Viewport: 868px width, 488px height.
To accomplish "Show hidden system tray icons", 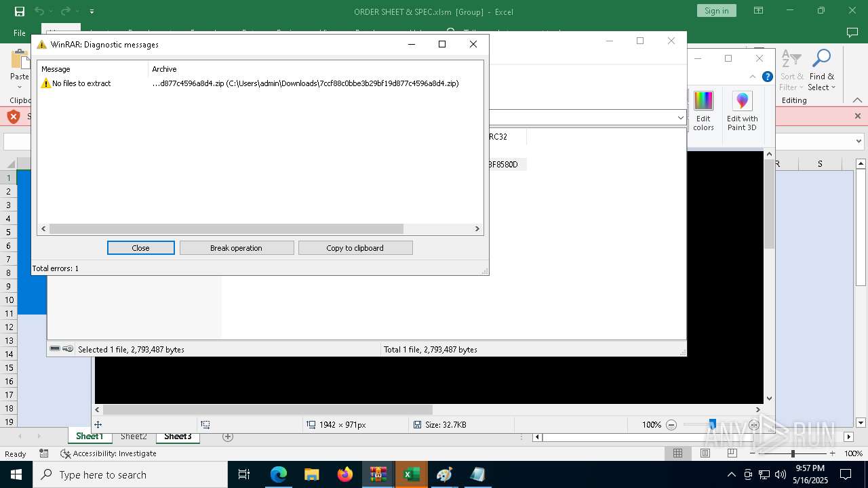I will coord(731,474).
